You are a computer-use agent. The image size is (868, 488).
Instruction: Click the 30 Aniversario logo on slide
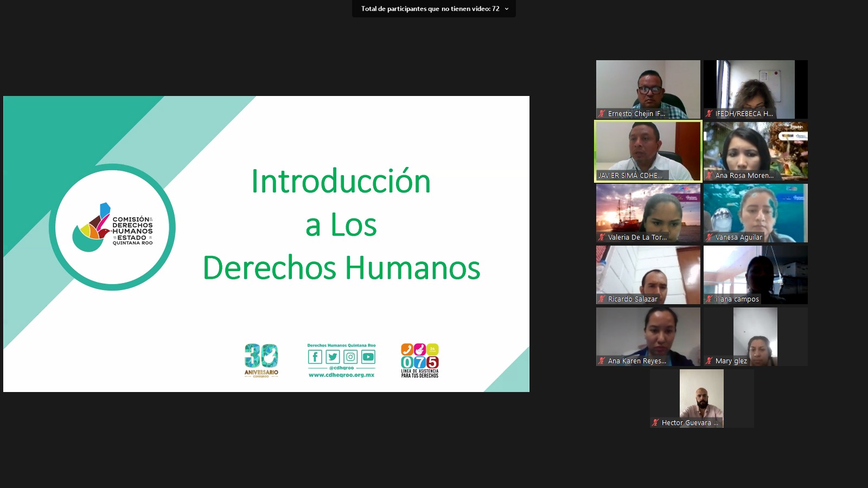[261, 360]
